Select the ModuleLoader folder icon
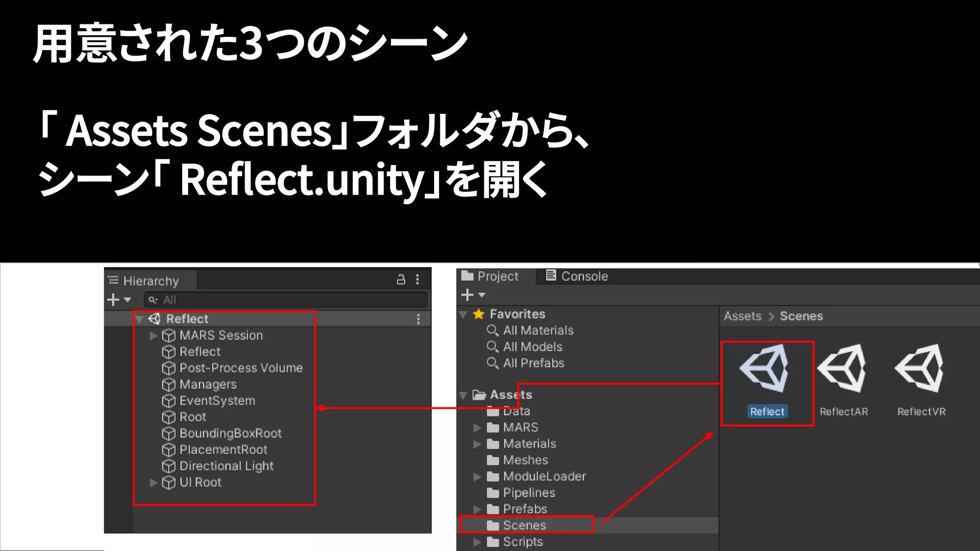The height and width of the screenshot is (551, 980). coord(493,476)
